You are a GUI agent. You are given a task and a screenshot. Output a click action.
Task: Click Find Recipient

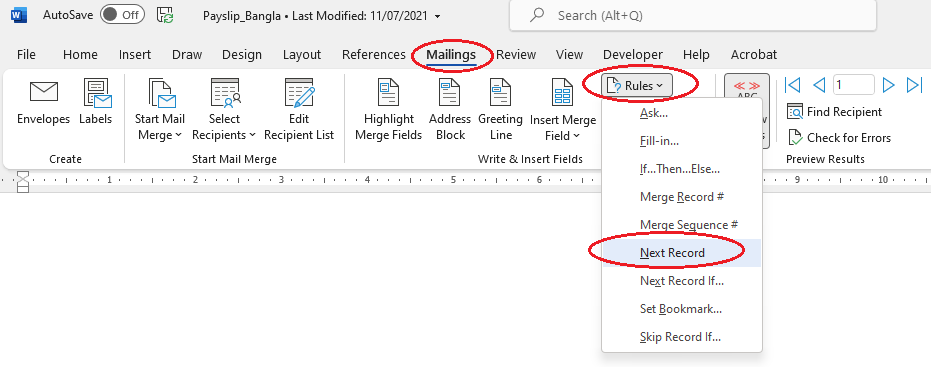(x=835, y=112)
